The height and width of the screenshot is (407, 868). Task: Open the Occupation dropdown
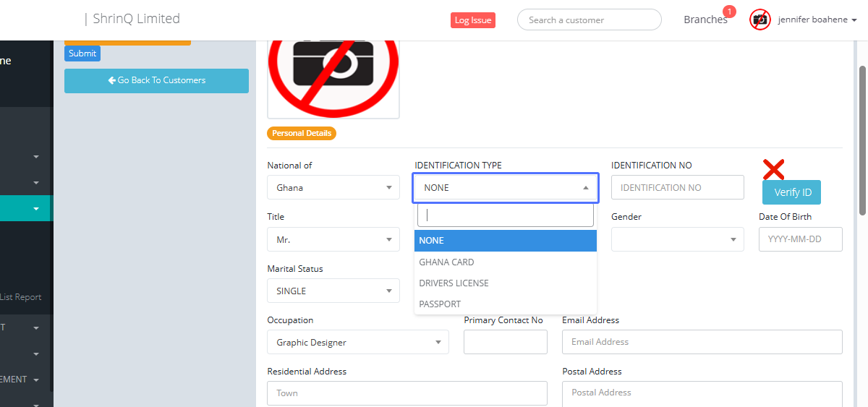click(x=357, y=342)
